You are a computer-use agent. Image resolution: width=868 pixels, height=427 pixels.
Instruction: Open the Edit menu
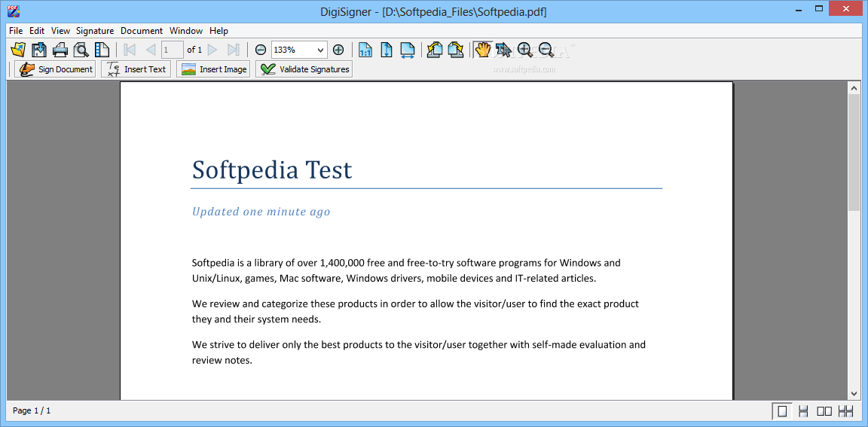[37, 31]
